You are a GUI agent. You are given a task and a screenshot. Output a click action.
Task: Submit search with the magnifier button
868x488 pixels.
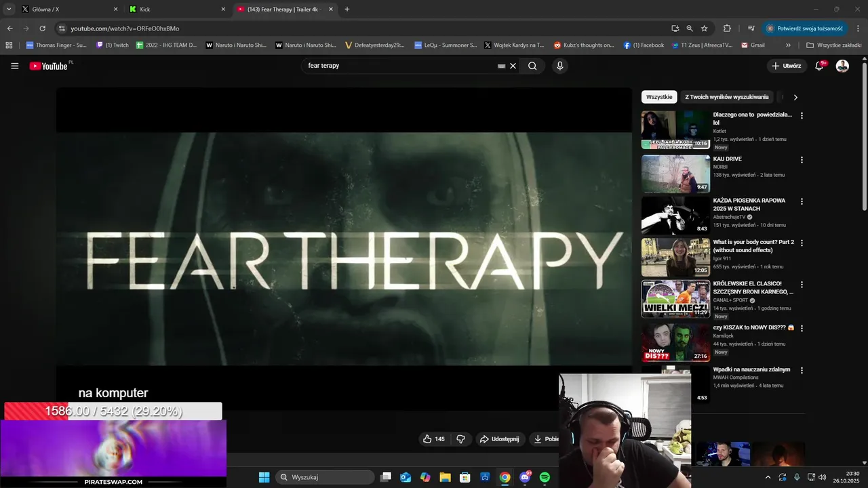(x=532, y=66)
